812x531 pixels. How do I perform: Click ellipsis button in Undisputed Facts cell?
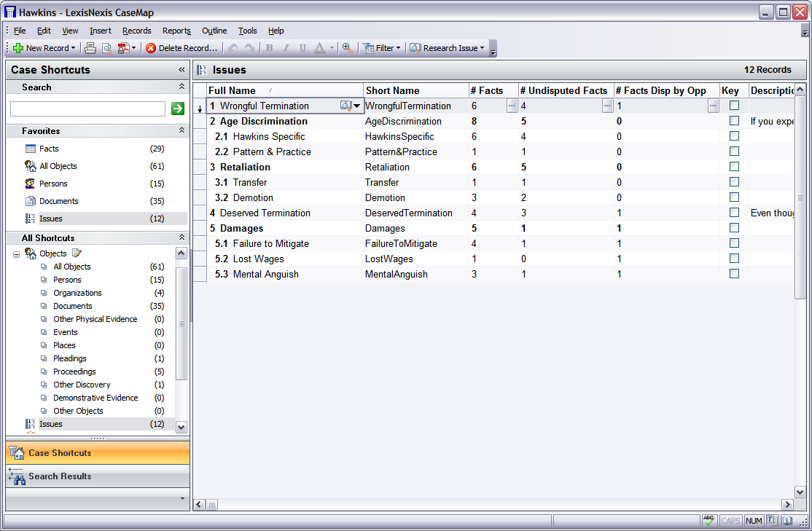(x=607, y=106)
